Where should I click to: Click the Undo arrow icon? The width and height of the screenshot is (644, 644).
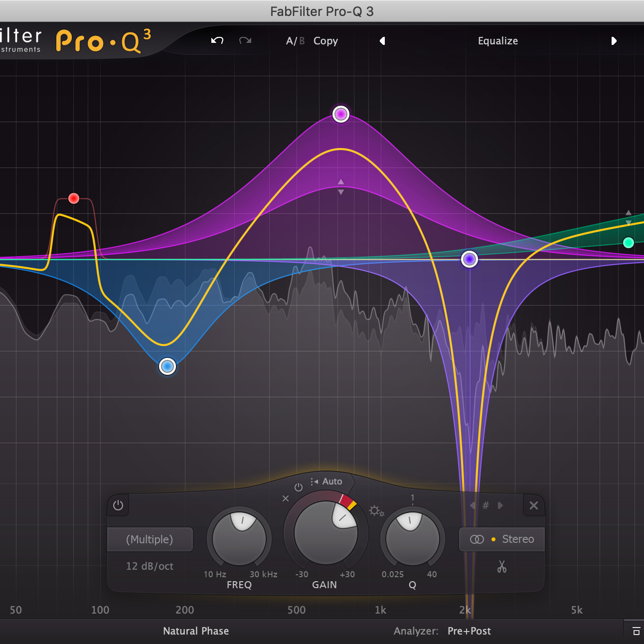coord(217,41)
